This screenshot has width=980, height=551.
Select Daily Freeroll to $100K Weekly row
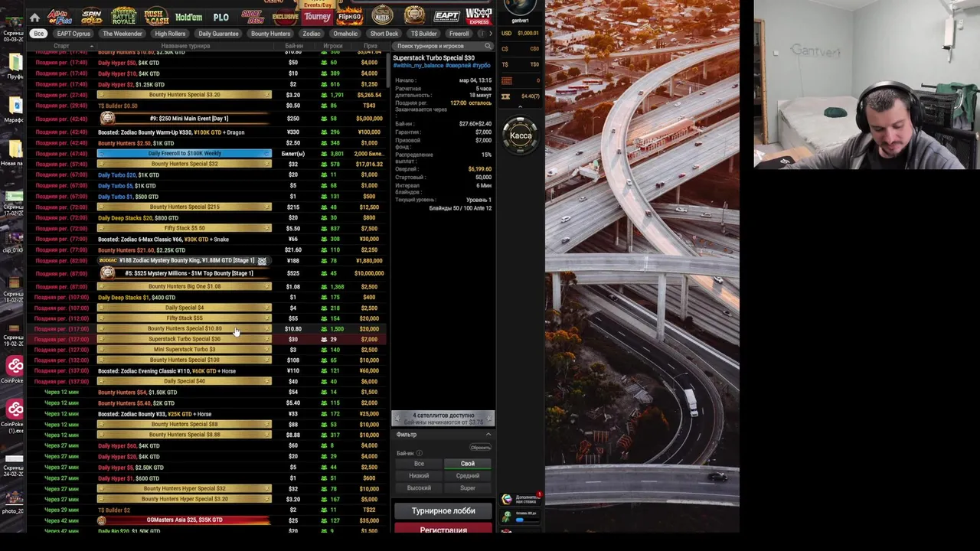click(x=207, y=154)
